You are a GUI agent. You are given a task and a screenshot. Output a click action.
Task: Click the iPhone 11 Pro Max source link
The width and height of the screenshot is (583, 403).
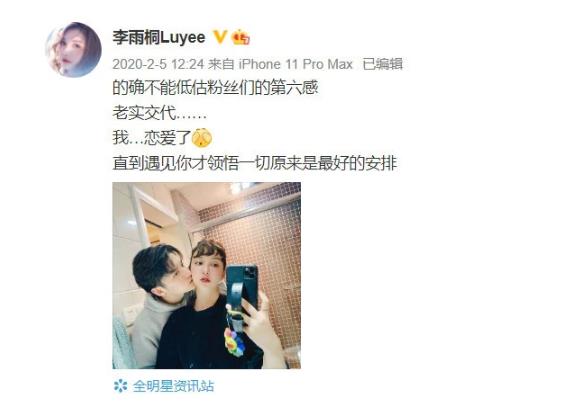coord(295,64)
